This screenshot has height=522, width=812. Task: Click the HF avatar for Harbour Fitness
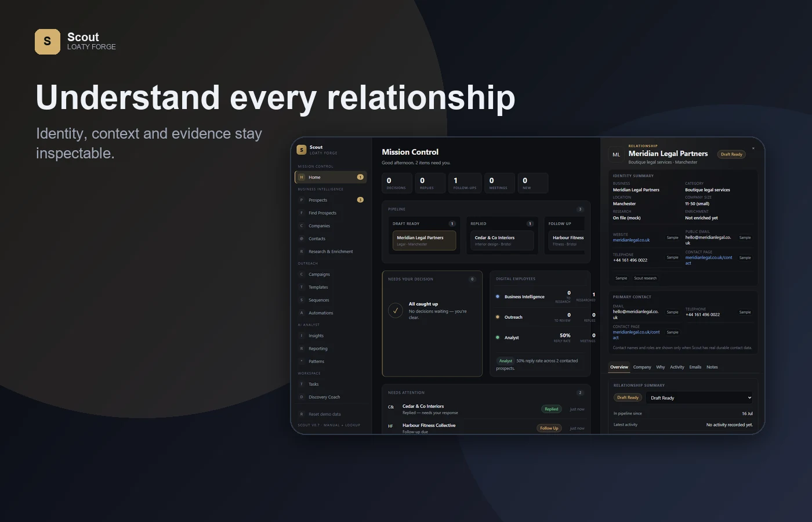[x=391, y=426]
